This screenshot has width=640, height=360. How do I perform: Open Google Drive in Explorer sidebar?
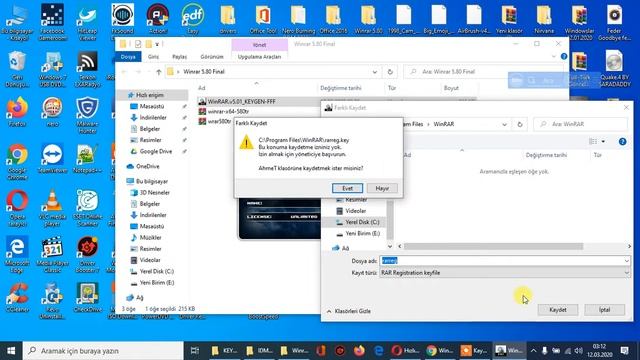pyautogui.click(x=151, y=151)
